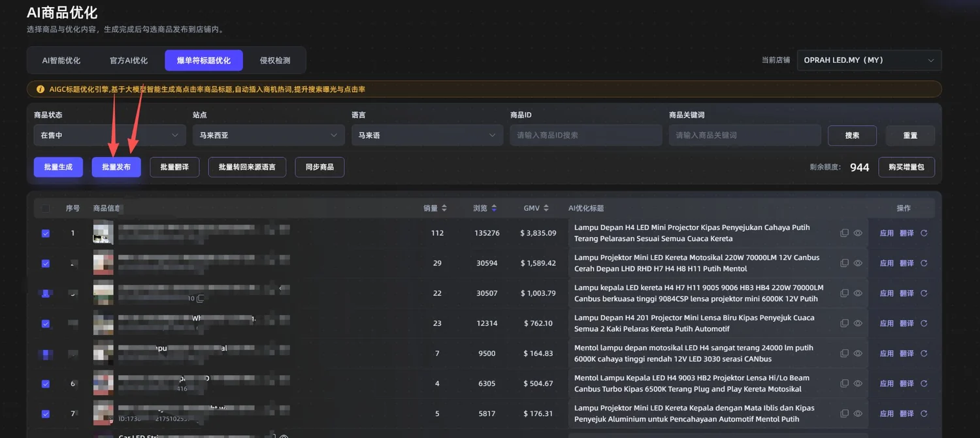This screenshot has height=438, width=980.
Task: Preview the title in the $164.83 row via eye icon
Action: pyautogui.click(x=858, y=353)
